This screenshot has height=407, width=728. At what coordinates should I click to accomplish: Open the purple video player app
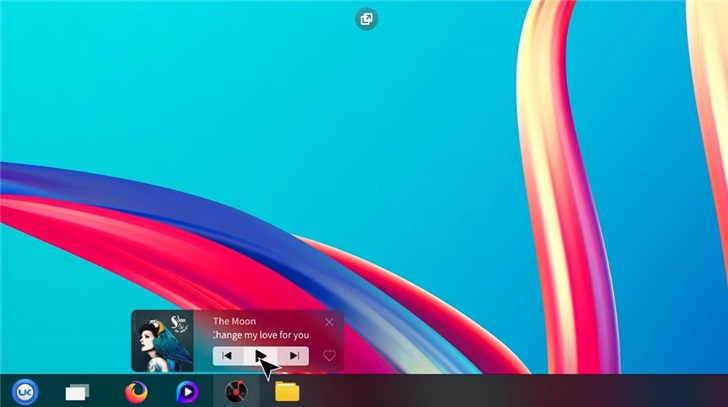187,392
